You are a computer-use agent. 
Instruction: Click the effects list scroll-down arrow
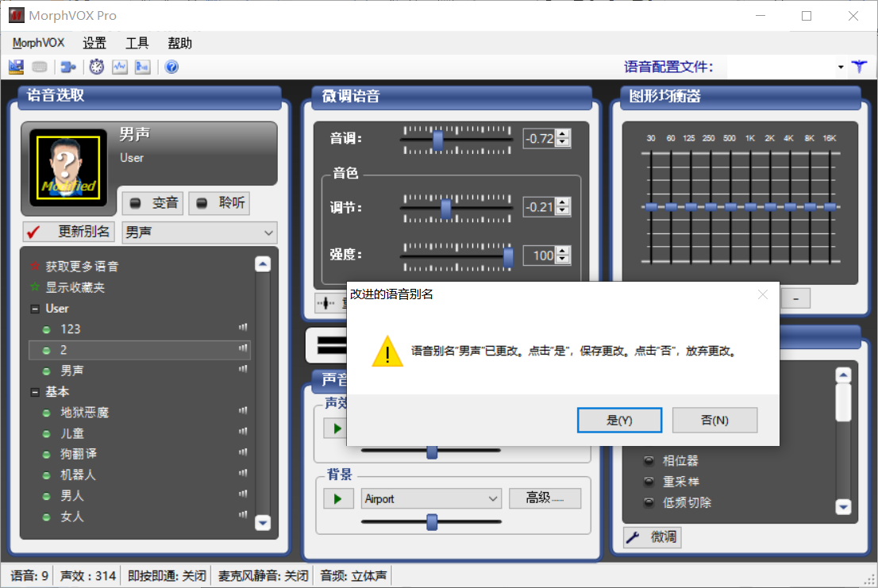click(843, 507)
